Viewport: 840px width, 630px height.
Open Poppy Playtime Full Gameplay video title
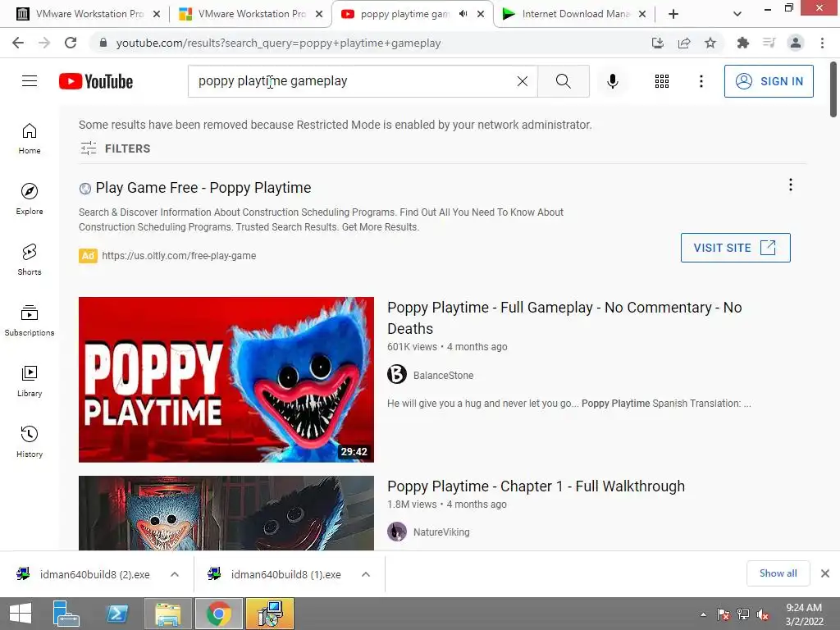tap(564, 317)
